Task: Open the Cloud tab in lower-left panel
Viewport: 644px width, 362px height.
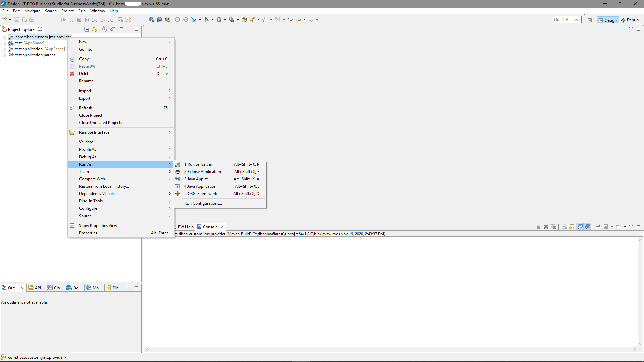Action: [x=55, y=288]
